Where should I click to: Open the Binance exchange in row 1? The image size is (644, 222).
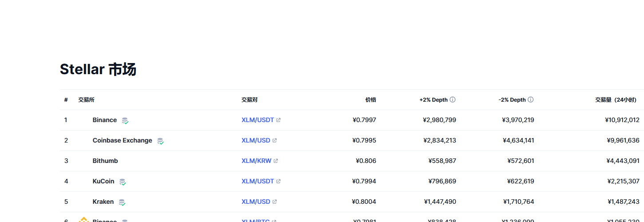coord(104,120)
